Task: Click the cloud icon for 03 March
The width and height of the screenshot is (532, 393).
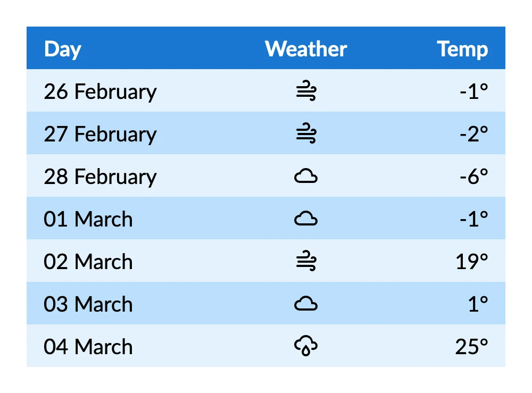Action: pyautogui.click(x=306, y=304)
